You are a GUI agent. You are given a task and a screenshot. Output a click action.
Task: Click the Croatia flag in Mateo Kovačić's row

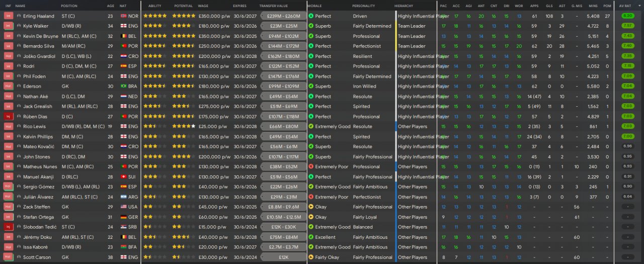pos(124,147)
